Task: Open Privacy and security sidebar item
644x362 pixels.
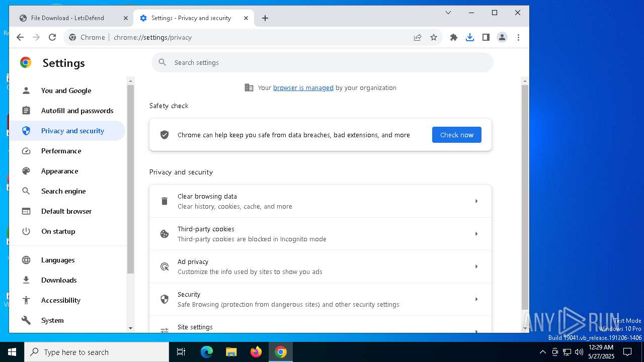Action: click(68, 131)
